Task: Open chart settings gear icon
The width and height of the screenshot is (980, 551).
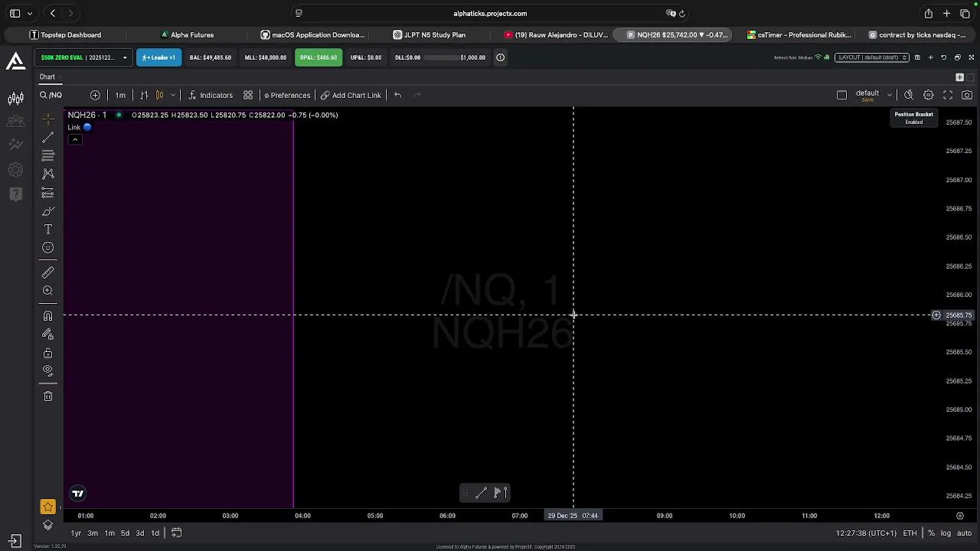Action: point(928,95)
